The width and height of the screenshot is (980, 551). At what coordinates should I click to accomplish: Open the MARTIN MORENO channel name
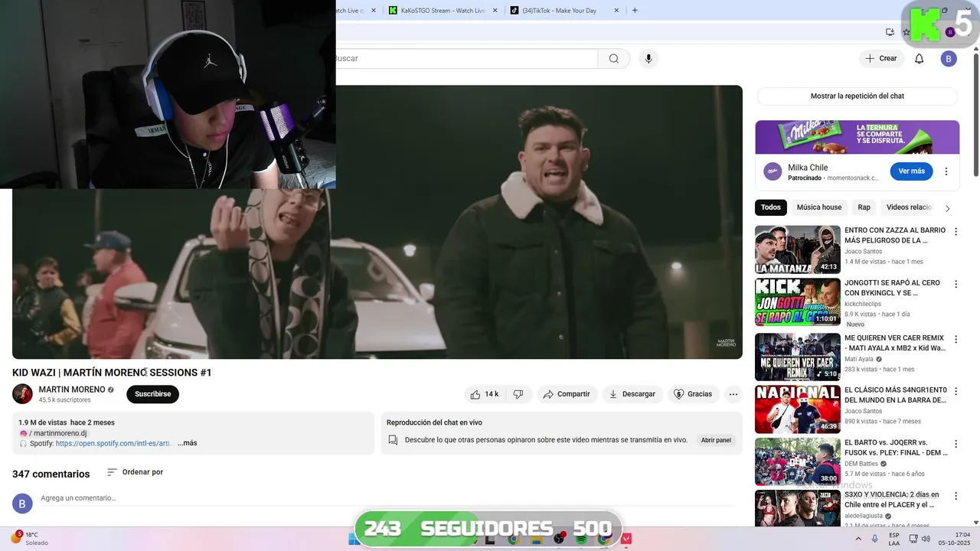(x=72, y=390)
